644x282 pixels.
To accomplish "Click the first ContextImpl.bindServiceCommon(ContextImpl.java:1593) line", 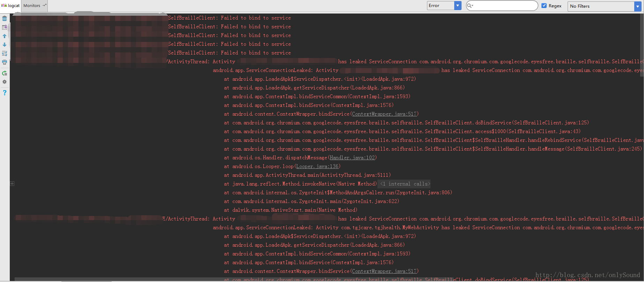I will pyautogui.click(x=317, y=96).
